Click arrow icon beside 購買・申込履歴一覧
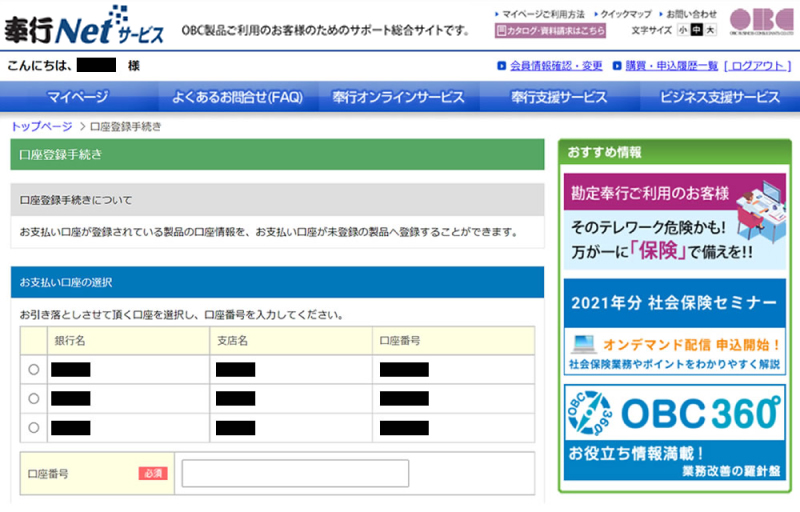The height and width of the screenshot is (512, 800). tap(617, 66)
